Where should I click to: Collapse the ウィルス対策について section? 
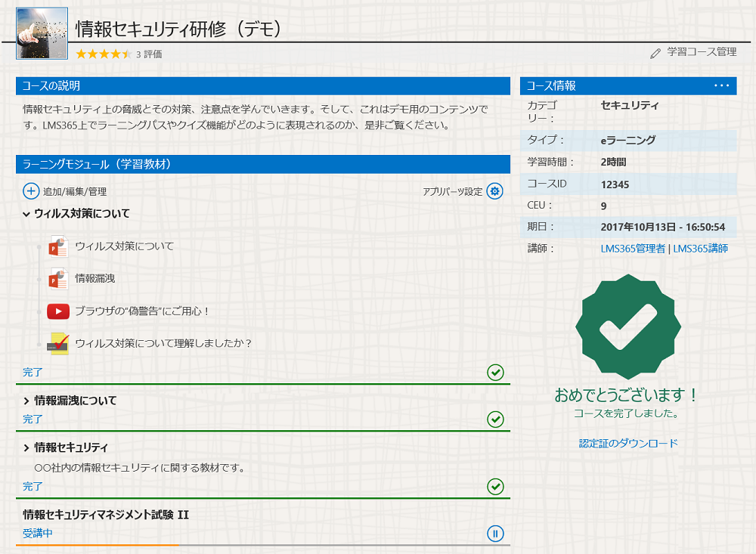[x=26, y=214]
